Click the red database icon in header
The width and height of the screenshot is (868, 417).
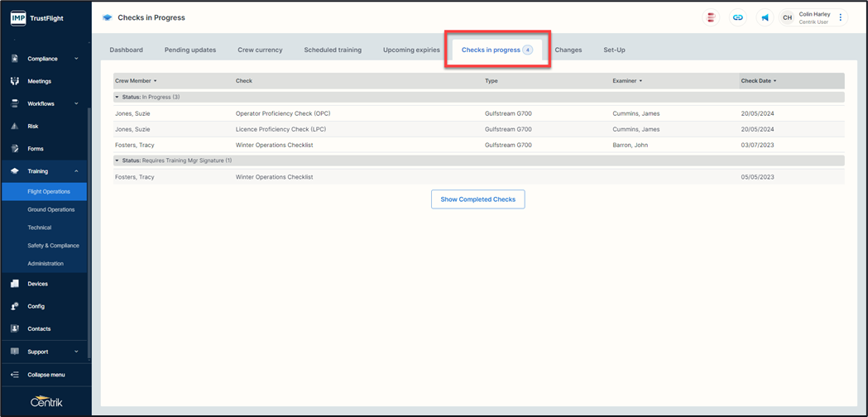click(711, 17)
